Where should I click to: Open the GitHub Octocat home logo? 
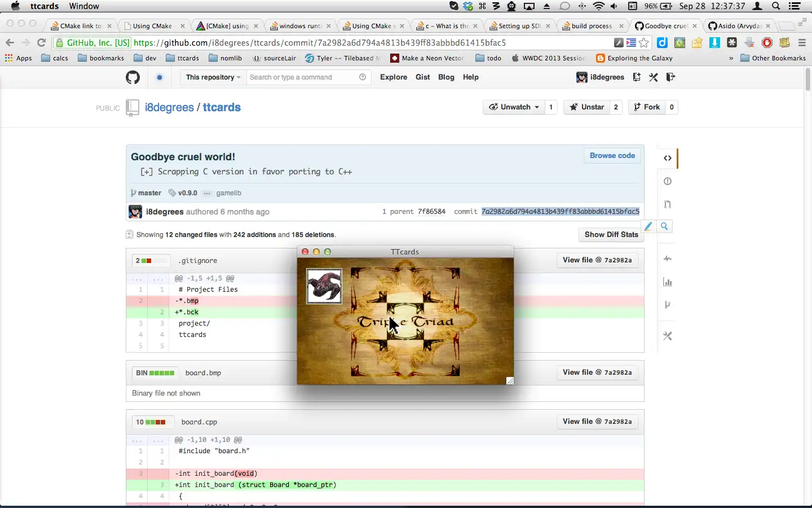coord(133,77)
